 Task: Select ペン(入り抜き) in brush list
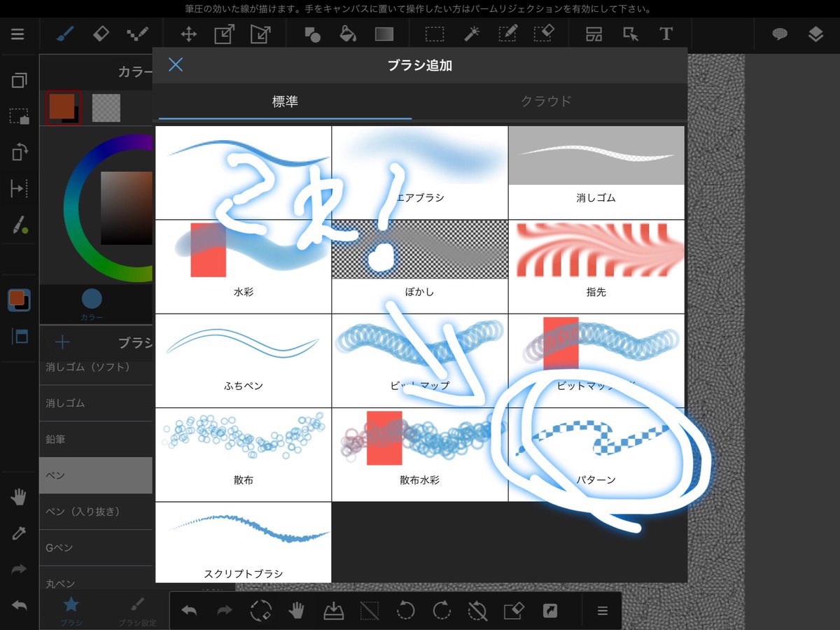[96, 512]
